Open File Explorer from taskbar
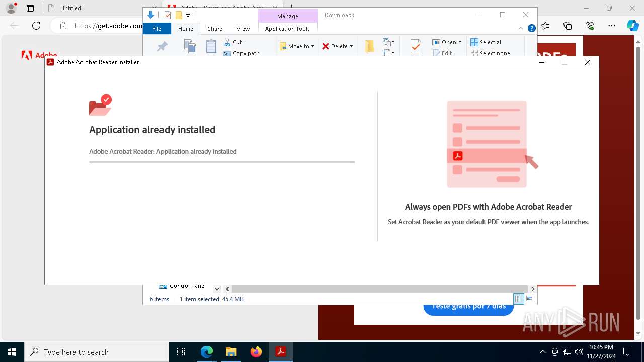Image resolution: width=644 pixels, height=362 pixels. 231,352
